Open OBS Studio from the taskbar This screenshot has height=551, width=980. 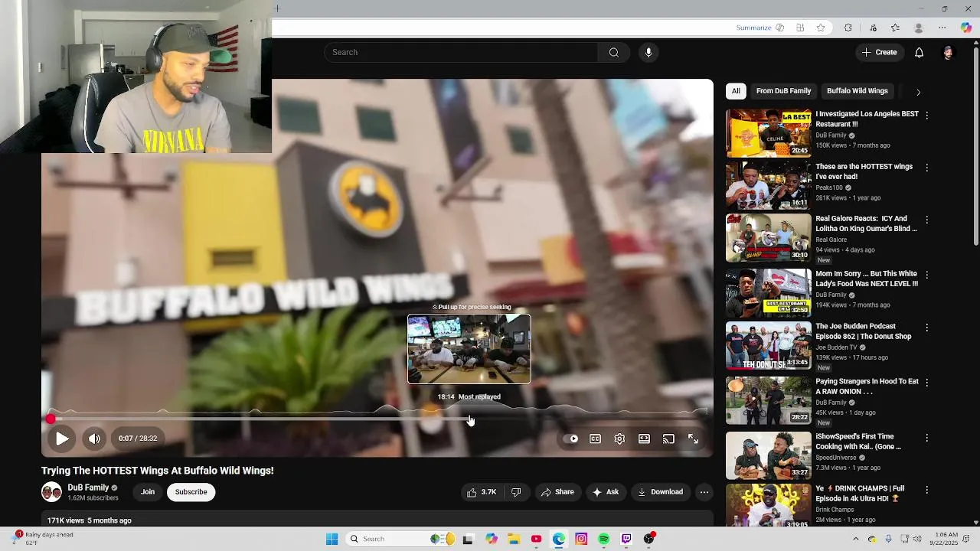point(649,539)
